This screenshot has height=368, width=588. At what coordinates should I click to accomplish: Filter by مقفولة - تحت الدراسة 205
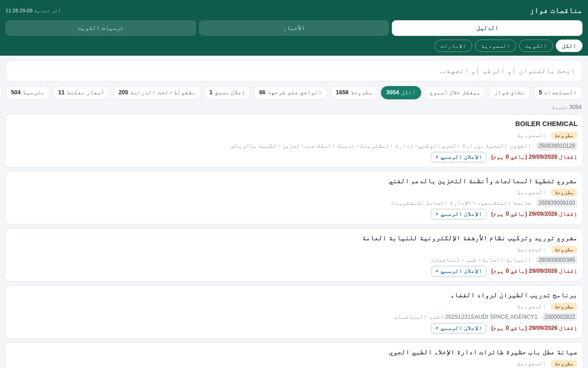(x=157, y=92)
